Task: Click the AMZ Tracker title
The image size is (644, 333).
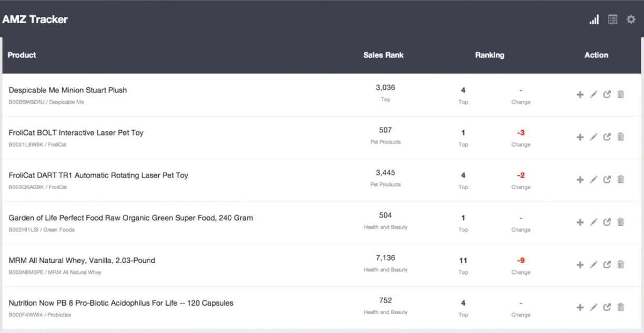Action: [35, 20]
